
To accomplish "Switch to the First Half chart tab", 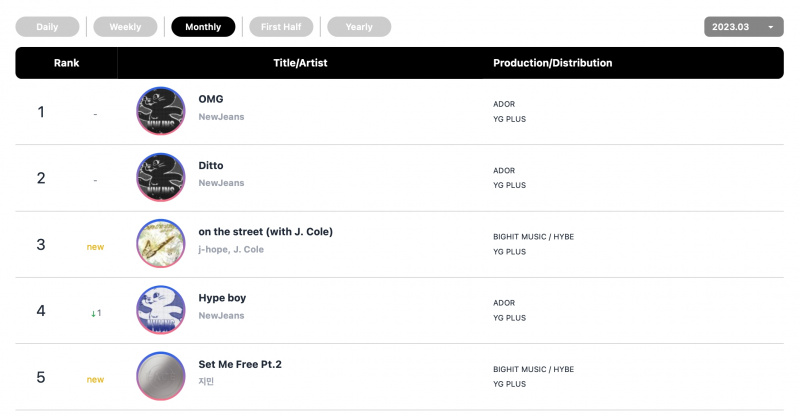I will pos(281,27).
